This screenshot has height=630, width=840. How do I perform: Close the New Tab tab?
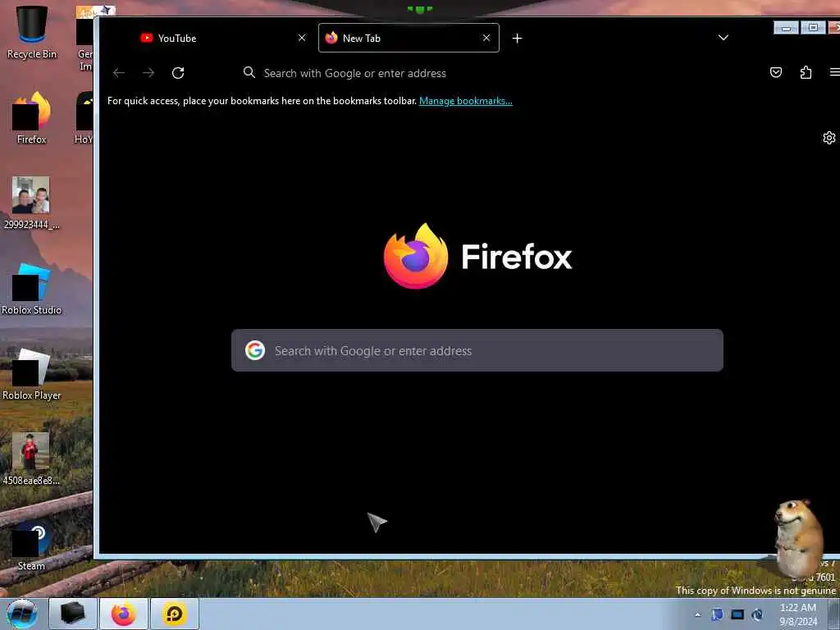coord(486,38)
